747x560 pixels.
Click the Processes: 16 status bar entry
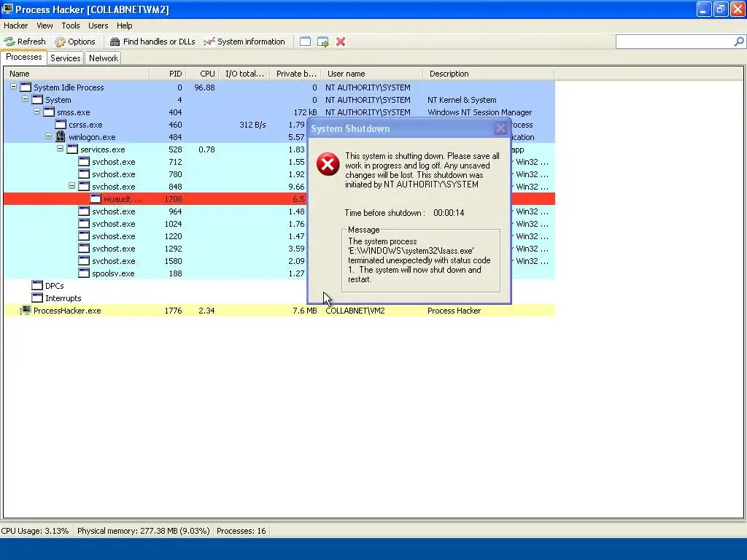point(241,531)
